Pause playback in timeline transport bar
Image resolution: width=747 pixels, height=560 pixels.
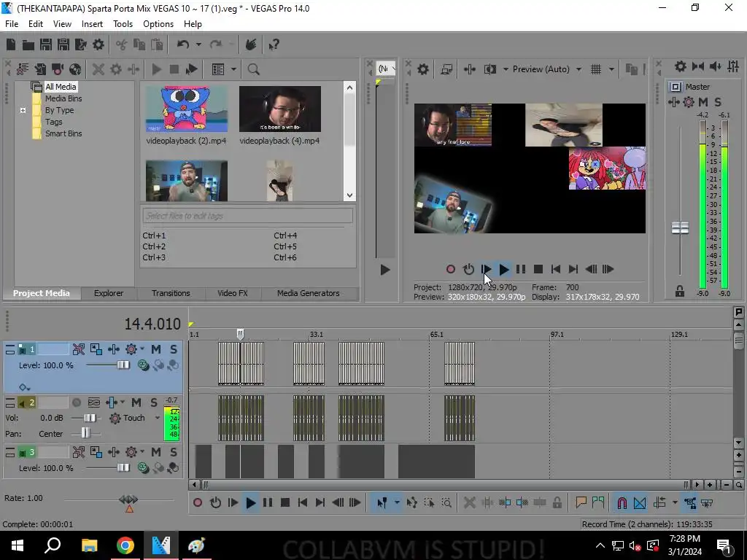pyautogui.click(x=268, y=503)
